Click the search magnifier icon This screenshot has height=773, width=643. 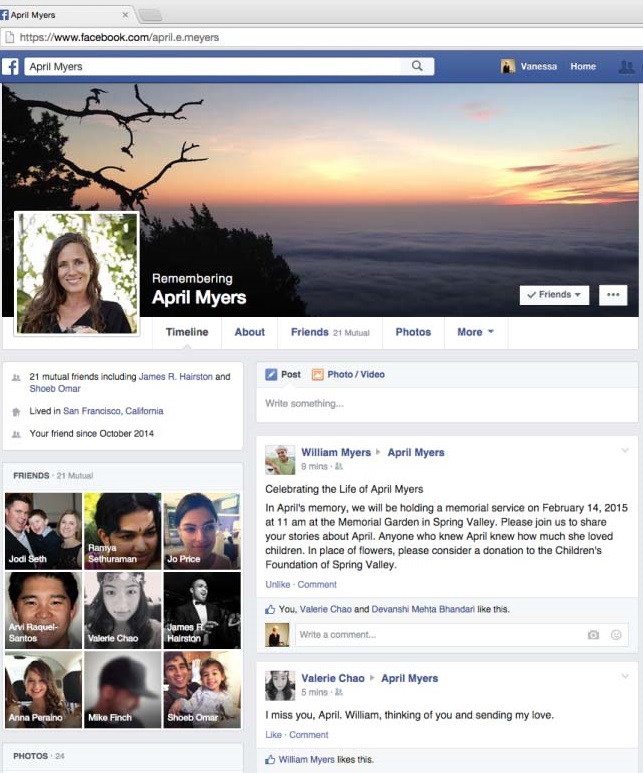(417, 66)
